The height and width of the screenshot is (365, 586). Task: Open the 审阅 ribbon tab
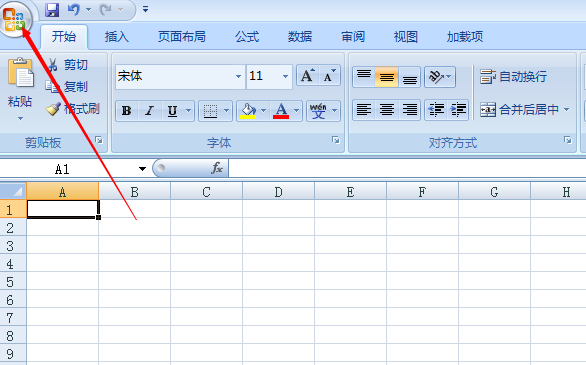[x=353, y=37]
